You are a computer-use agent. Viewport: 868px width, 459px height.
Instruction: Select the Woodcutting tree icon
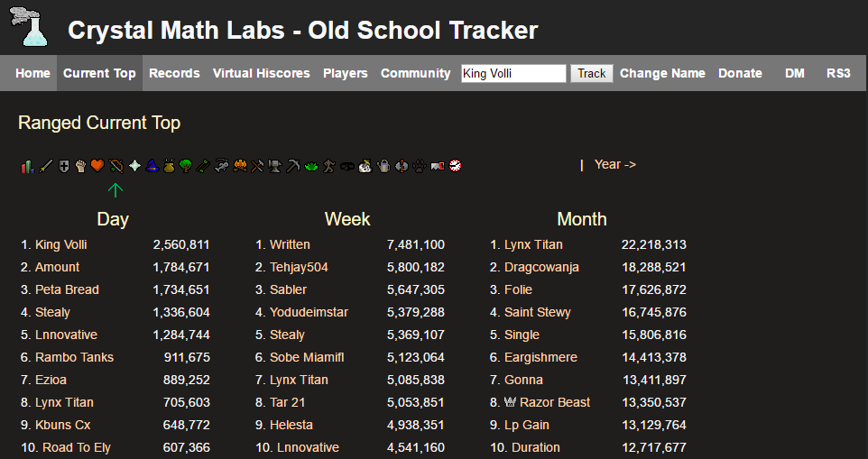(186, 166)
